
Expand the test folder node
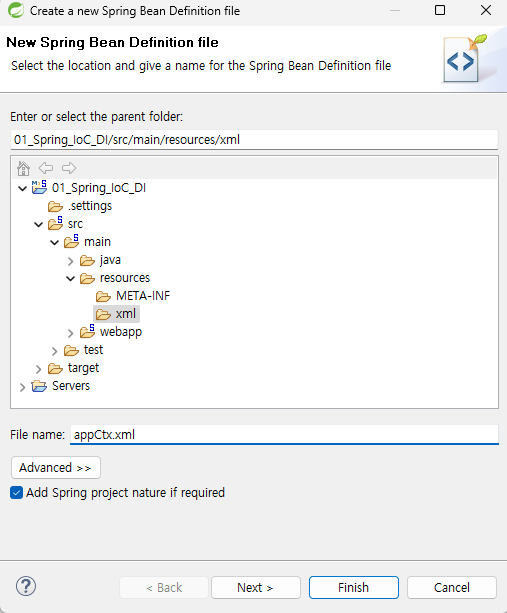coord(54,351)
